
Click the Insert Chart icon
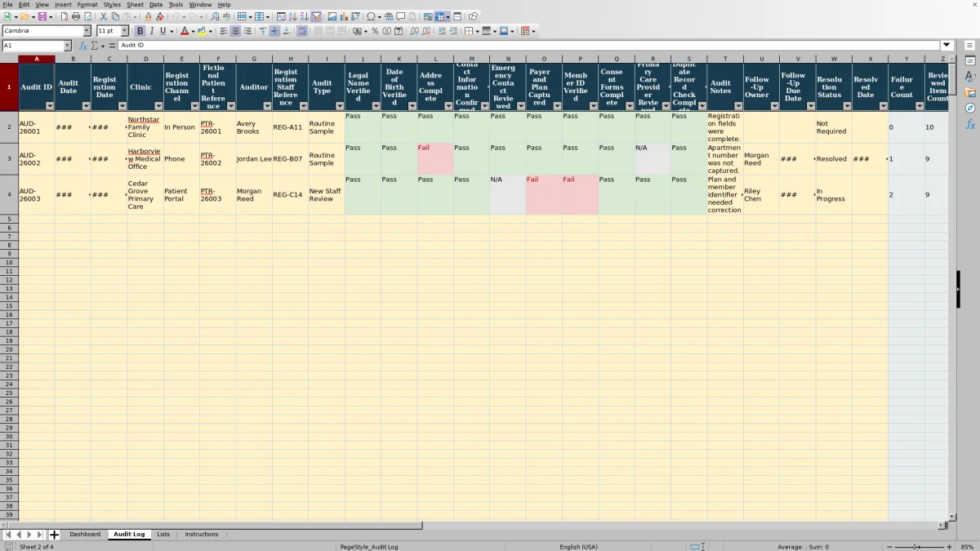(x=343, y=16)
